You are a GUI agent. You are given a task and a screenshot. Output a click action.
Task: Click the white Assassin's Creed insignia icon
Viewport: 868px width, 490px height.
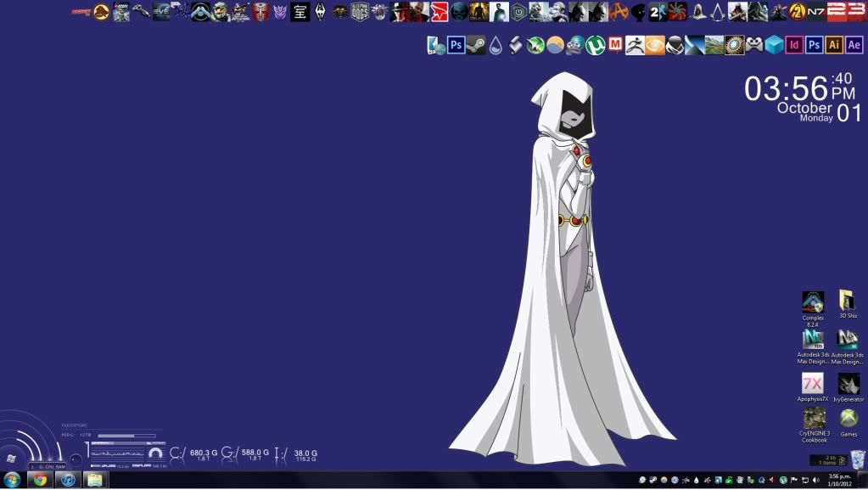pyautogui.click(x=718, y=12)
